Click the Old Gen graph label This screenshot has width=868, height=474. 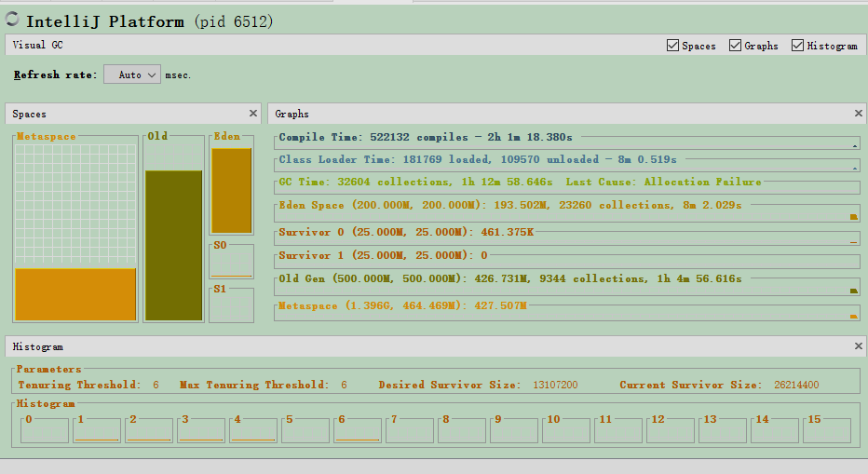[x=509, y=278]
